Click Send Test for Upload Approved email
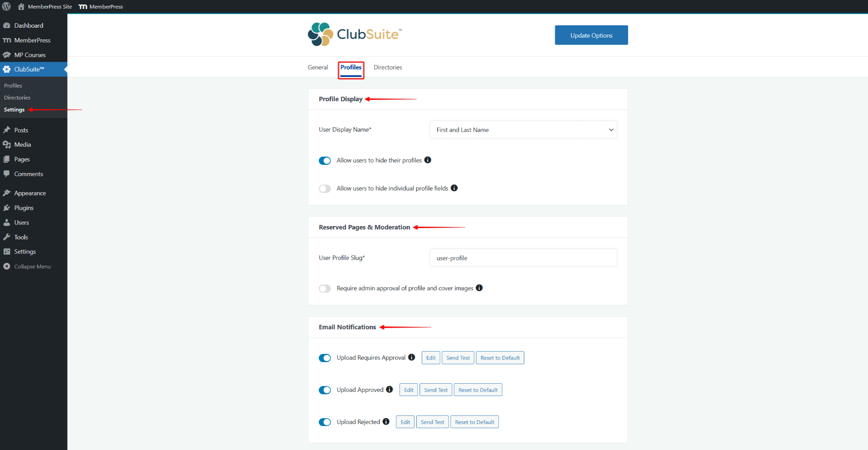The height and width of the screenshot is (450, 868). (436, 390)
